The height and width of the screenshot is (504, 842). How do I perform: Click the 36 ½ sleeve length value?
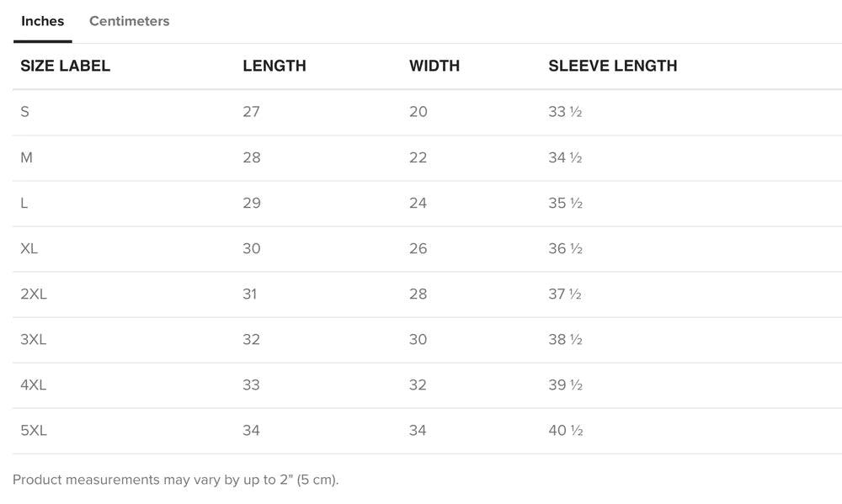click(x=565, y=248)
